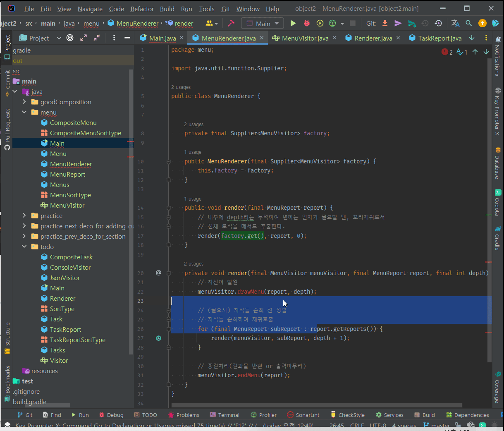Select JsonVisitor in the project tree
504x431 pixels.
pyautogui.click(x=65, y=278)
